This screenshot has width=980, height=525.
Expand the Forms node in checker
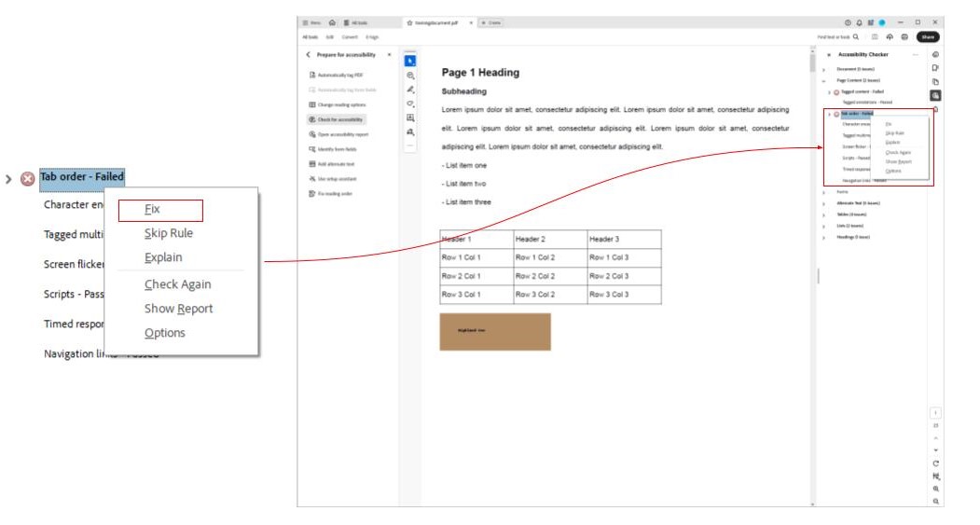coord(823,192)
